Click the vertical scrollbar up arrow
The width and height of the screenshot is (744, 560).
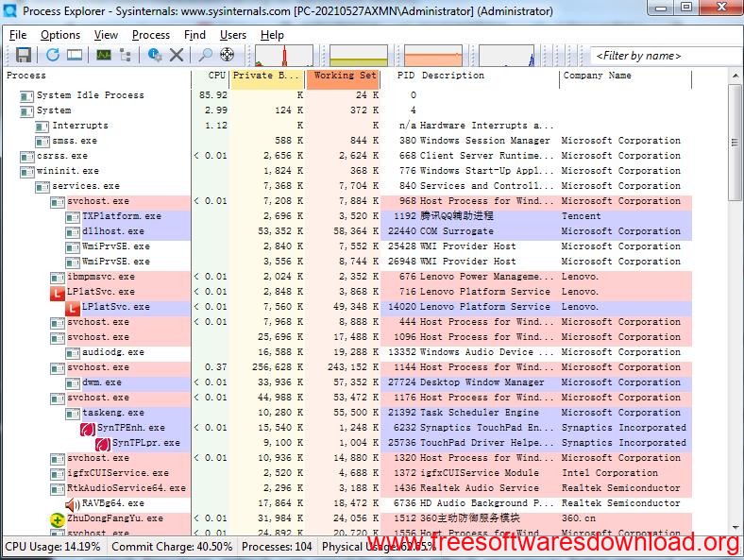[736, 76]
